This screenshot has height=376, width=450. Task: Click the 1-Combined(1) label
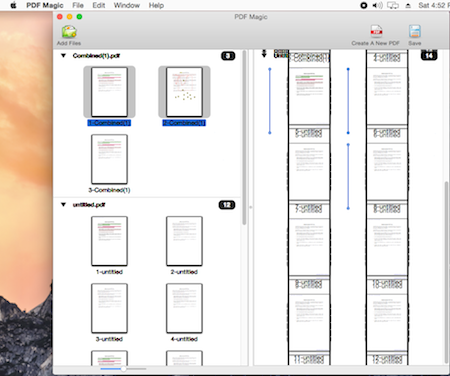109,123
